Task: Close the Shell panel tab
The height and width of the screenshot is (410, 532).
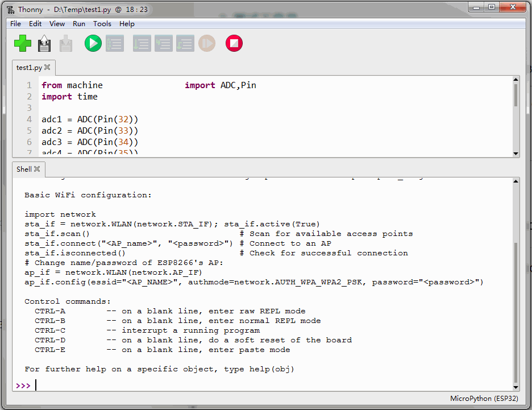Action: 37,169
